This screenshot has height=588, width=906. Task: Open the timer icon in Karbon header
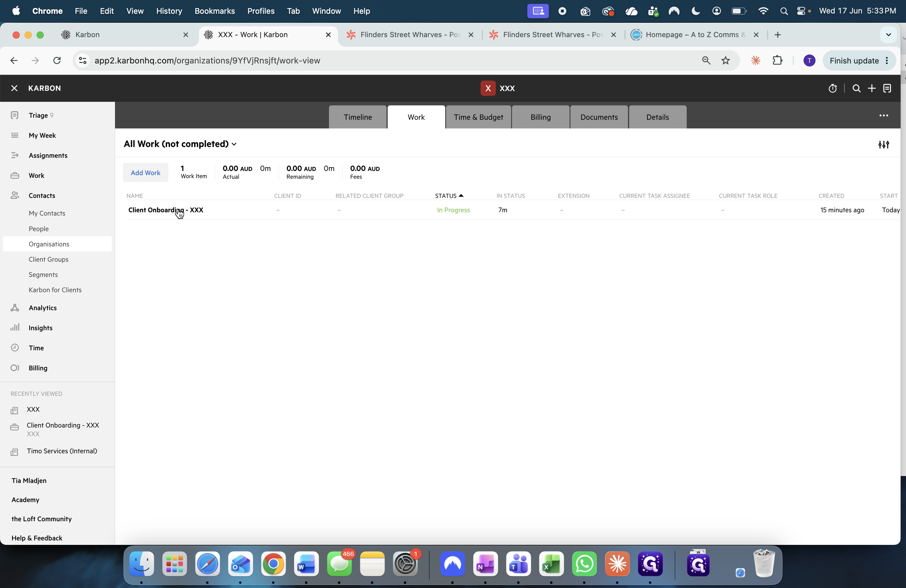833,88
